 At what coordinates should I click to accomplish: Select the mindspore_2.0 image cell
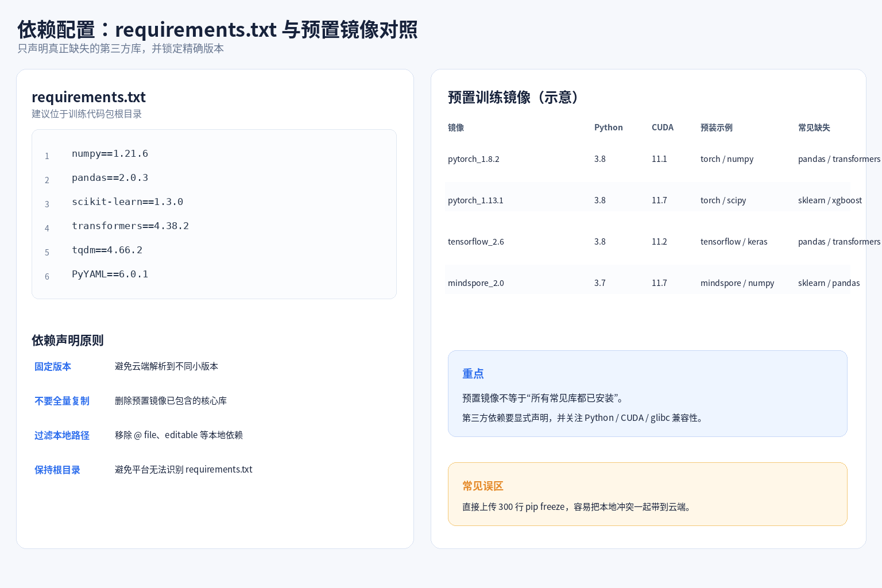(476, 283)
